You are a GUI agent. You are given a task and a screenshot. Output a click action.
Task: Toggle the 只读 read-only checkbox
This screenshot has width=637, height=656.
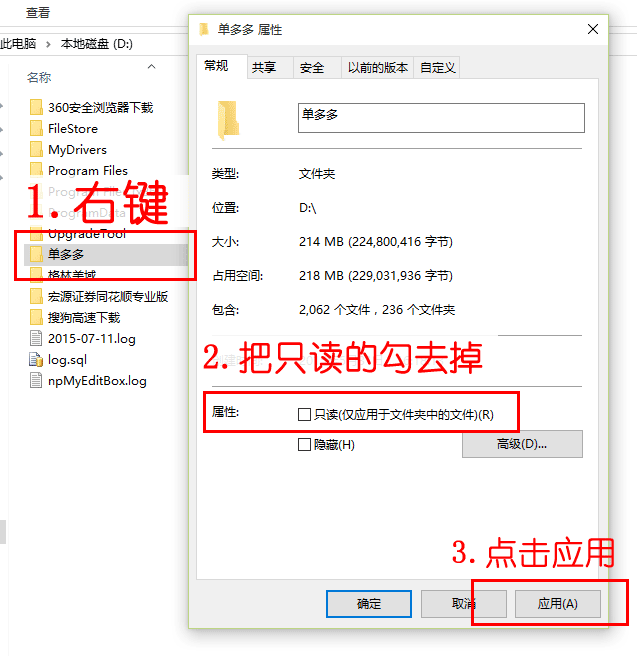click(304, 415)
